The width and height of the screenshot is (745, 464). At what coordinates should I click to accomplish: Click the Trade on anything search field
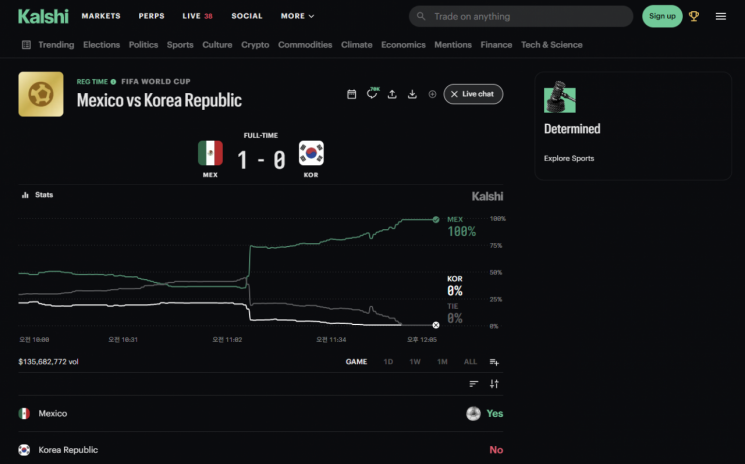pos(521,16)
